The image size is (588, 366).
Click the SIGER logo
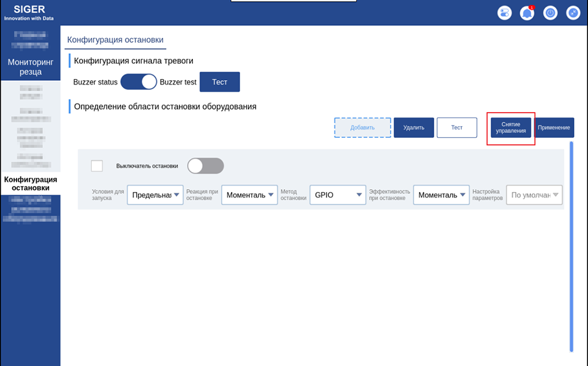click(29, 12)
